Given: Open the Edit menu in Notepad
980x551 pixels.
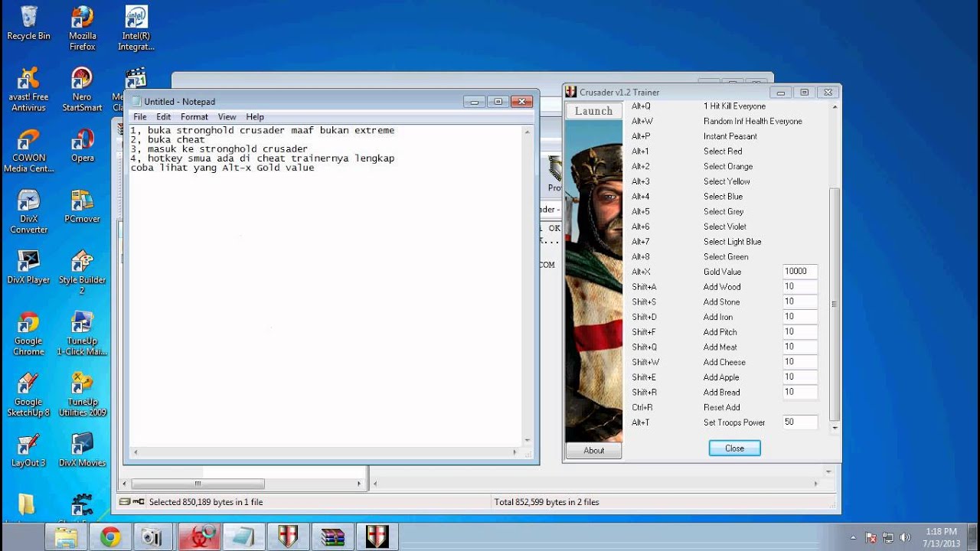Looking at the screenshot, I should click(x=164, y=117).
